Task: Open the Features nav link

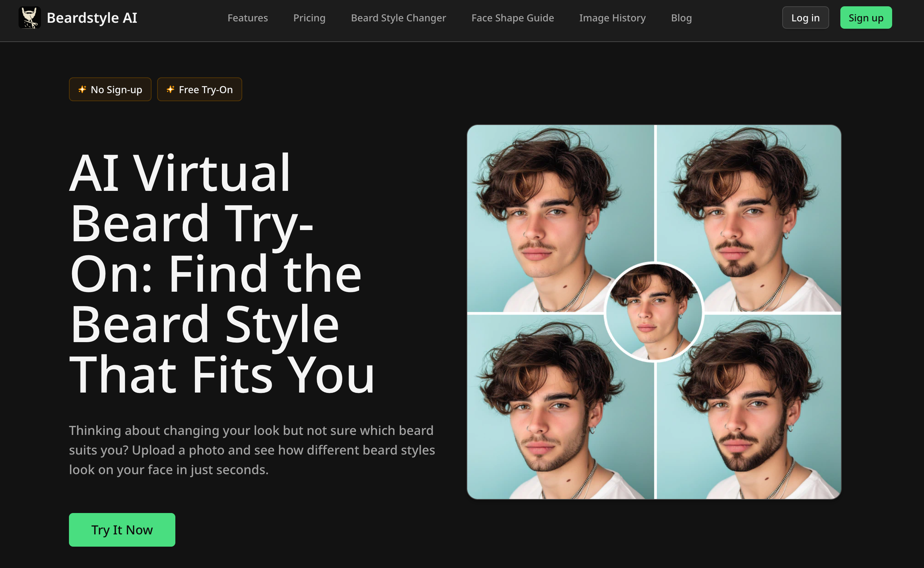Action: (x=247, y=18)
